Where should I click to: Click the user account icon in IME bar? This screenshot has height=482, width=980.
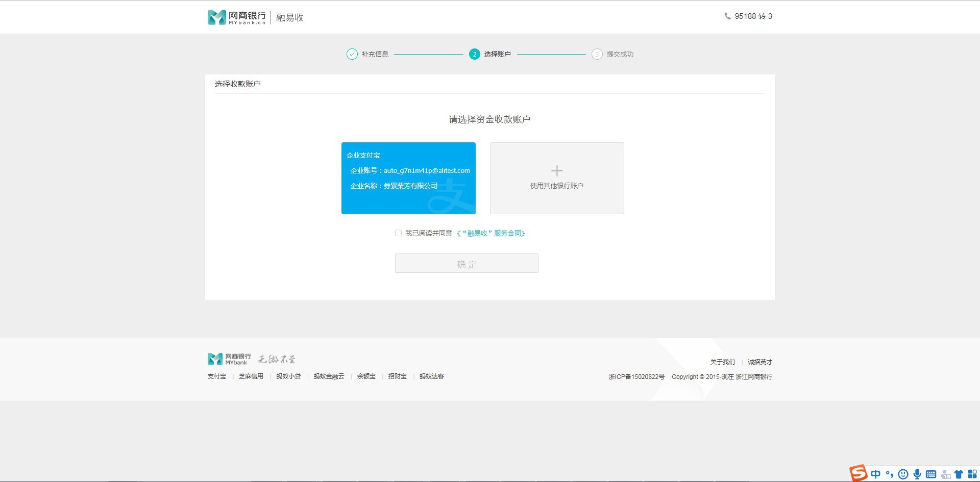[x=945, y=474]
